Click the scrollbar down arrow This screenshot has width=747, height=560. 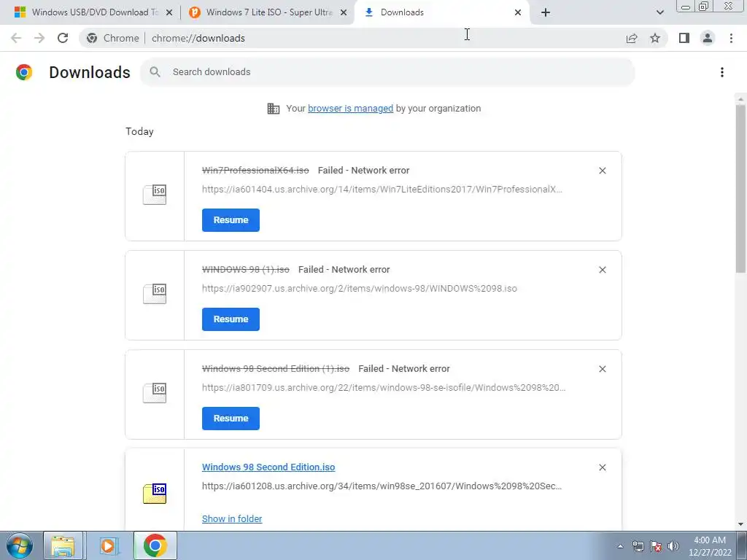click(740, 524)
